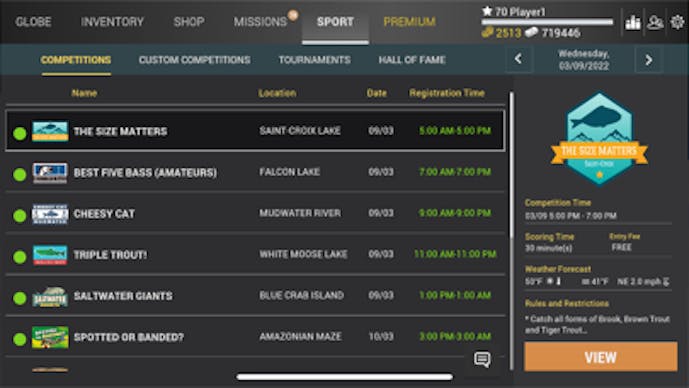Go to previous day with left arrow
Image resolution: width=689 pixels, height=388 pixels.
(519, 59)
